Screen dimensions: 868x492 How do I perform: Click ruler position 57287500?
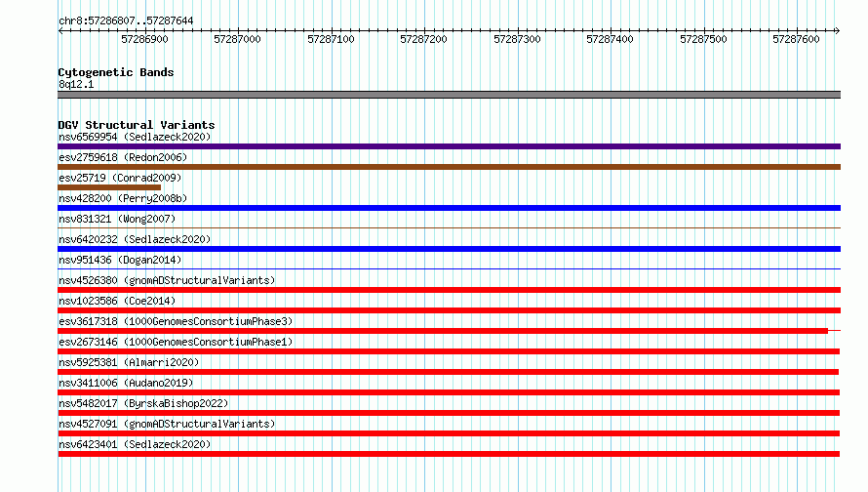pos(703,39)
